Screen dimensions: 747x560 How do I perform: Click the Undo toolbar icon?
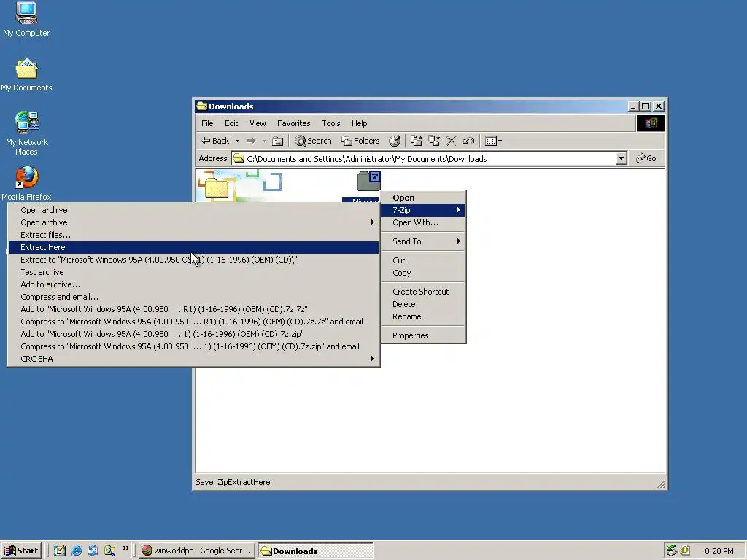tap(469, 141)
